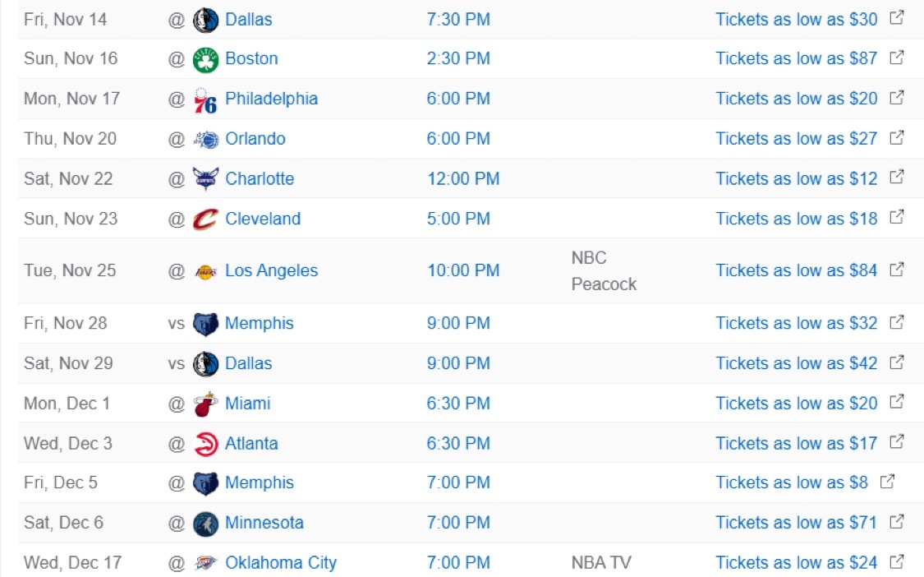This screenshot has height=577, width=924.
Task: Open the Minnesota team link
Action: 264,523
